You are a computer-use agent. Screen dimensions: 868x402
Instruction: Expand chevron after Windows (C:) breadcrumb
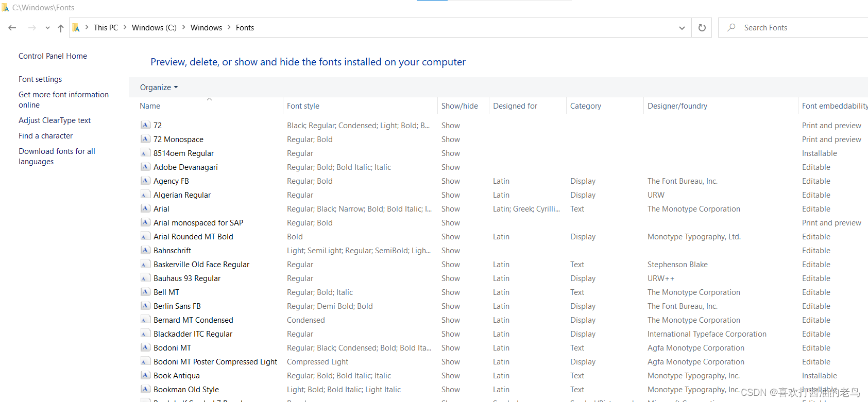[183, 27]
